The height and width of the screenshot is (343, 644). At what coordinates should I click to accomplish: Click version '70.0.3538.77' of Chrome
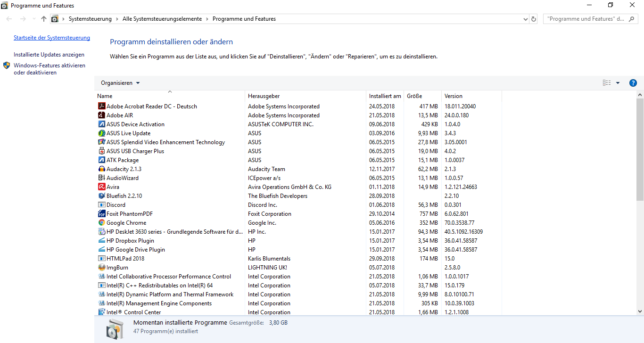459,222
